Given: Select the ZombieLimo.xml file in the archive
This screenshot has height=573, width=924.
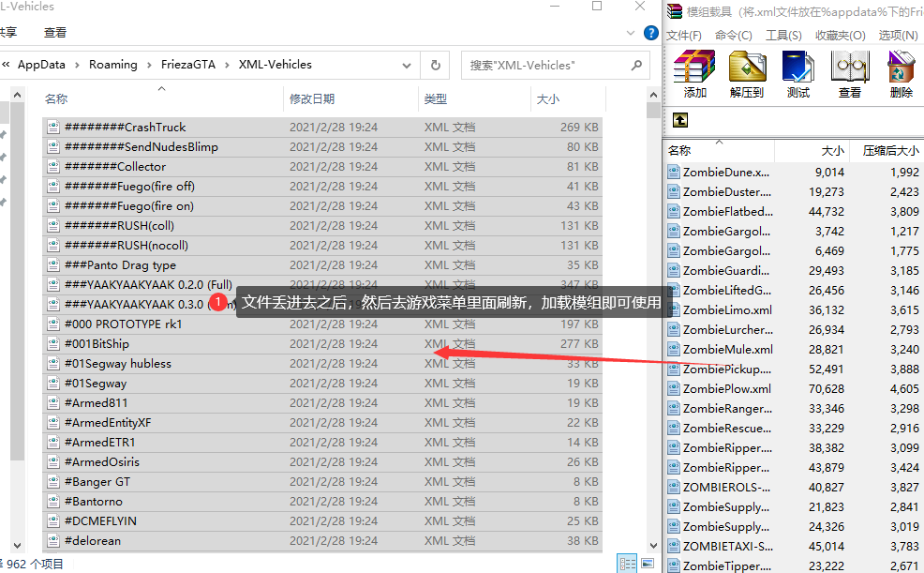Looking at the screenshot, I should pos(727,309).
